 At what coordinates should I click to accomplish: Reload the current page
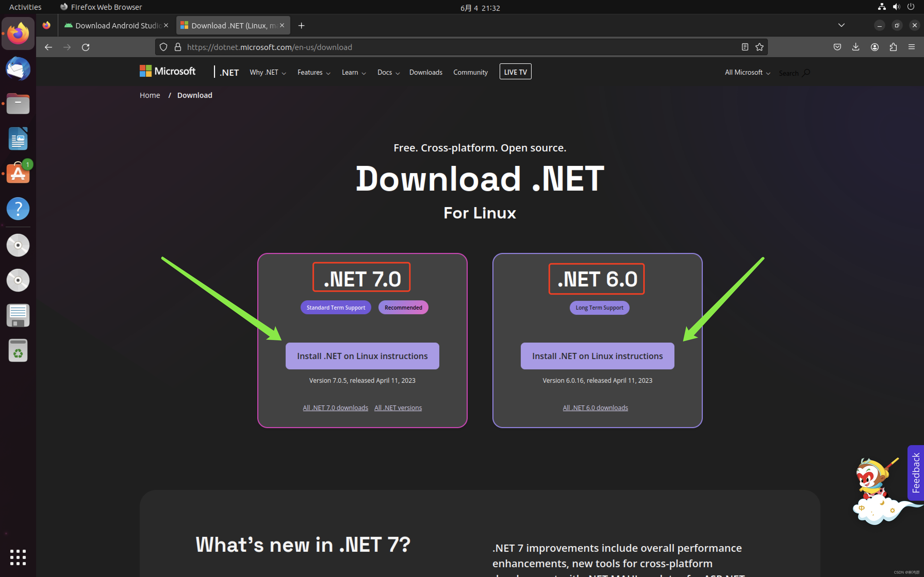click(x=86, y=47)
